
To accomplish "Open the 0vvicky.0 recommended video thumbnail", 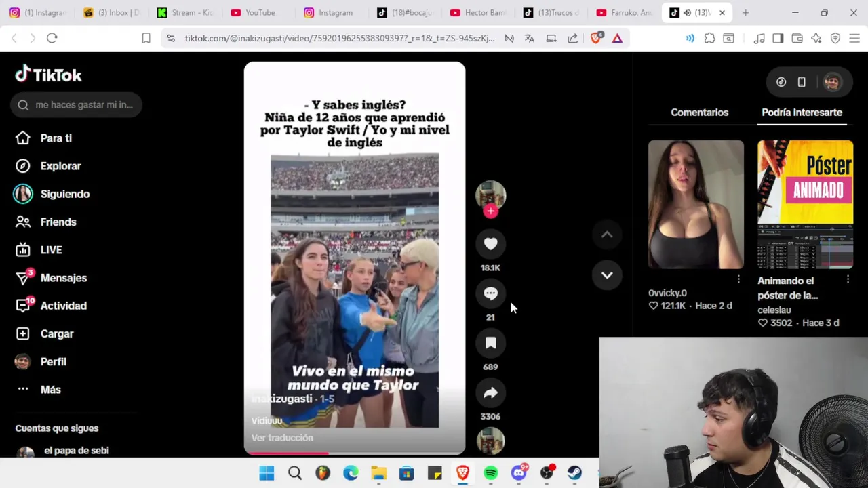I will (x=696, y=205).
